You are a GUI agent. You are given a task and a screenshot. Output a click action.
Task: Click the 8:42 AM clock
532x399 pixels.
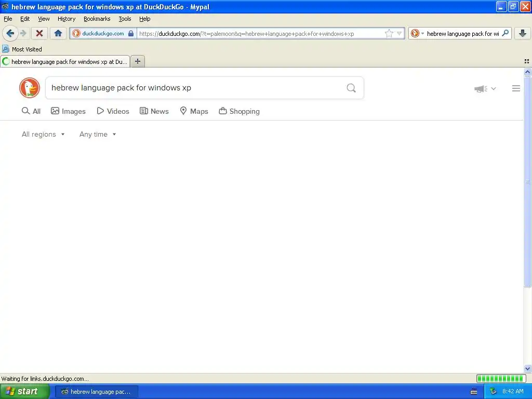click(513, 392)
